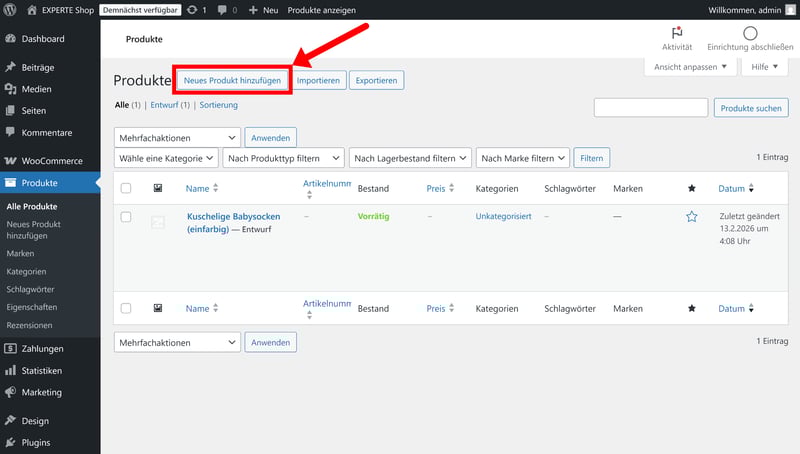800x454 pixels.
Task: Click the Einrichtung abschließen circle icon
Action: [x=750, y=33]
